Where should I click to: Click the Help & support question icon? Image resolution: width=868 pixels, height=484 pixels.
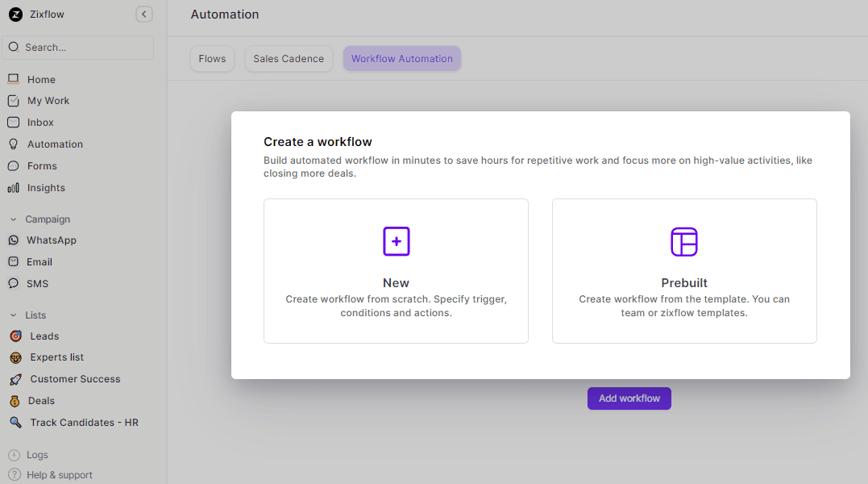point(14,475)
